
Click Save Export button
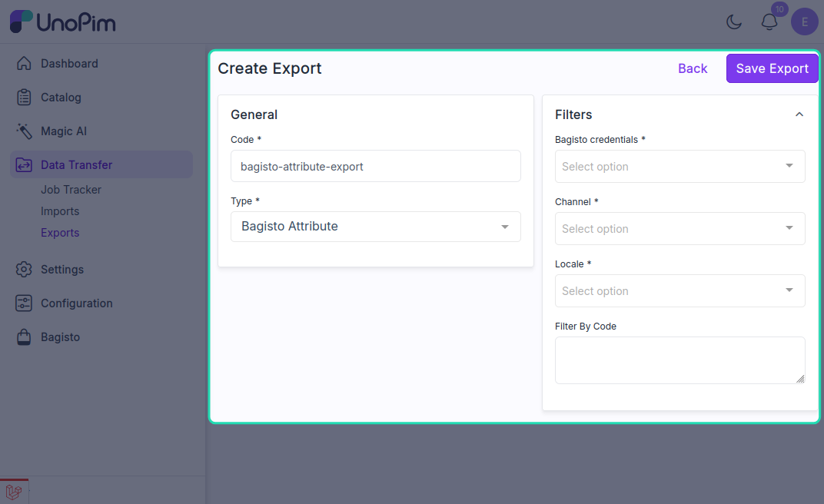point(772,68)
